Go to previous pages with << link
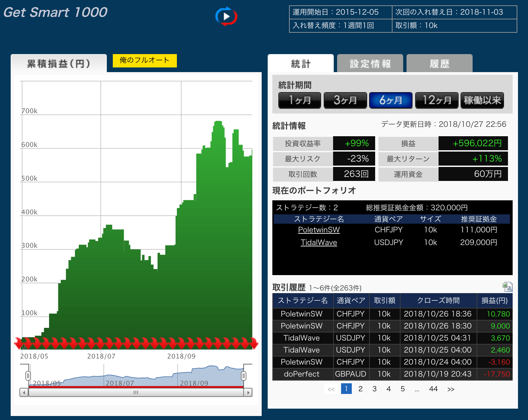 (x=331, y=389)
